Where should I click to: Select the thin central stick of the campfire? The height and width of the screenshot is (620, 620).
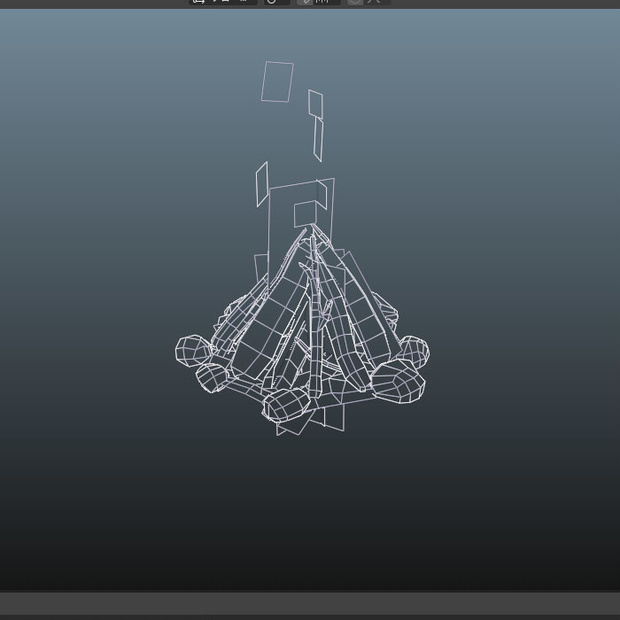click(314, 316)
